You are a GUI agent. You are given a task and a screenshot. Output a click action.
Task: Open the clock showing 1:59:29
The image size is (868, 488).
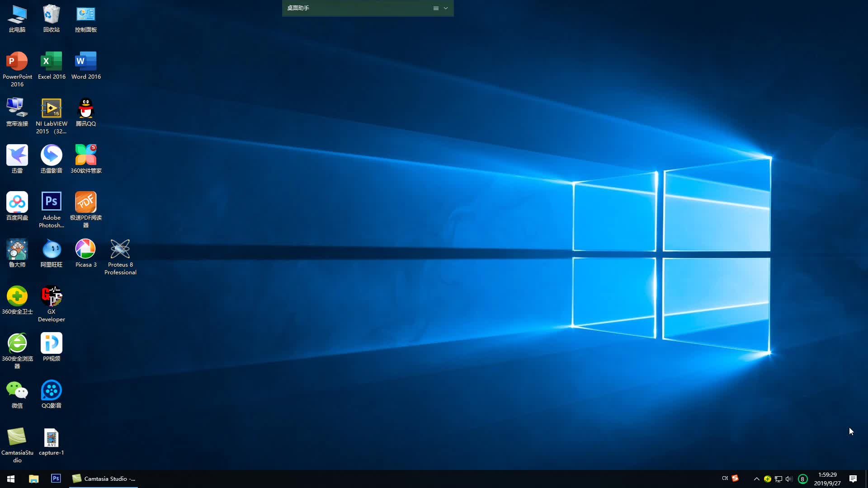coord(827,479)
